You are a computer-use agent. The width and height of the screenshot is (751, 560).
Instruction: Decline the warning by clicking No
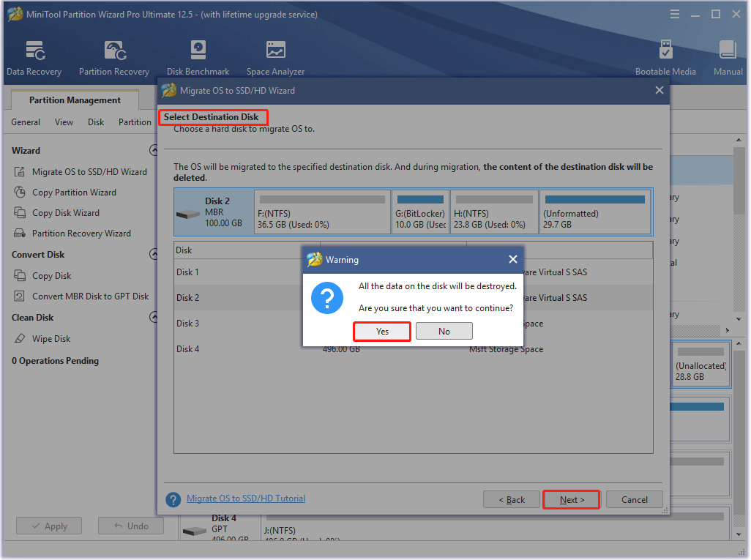444,332
